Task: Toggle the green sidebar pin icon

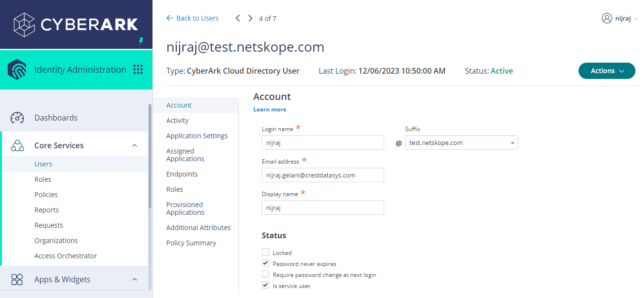Action: [141, 41]
